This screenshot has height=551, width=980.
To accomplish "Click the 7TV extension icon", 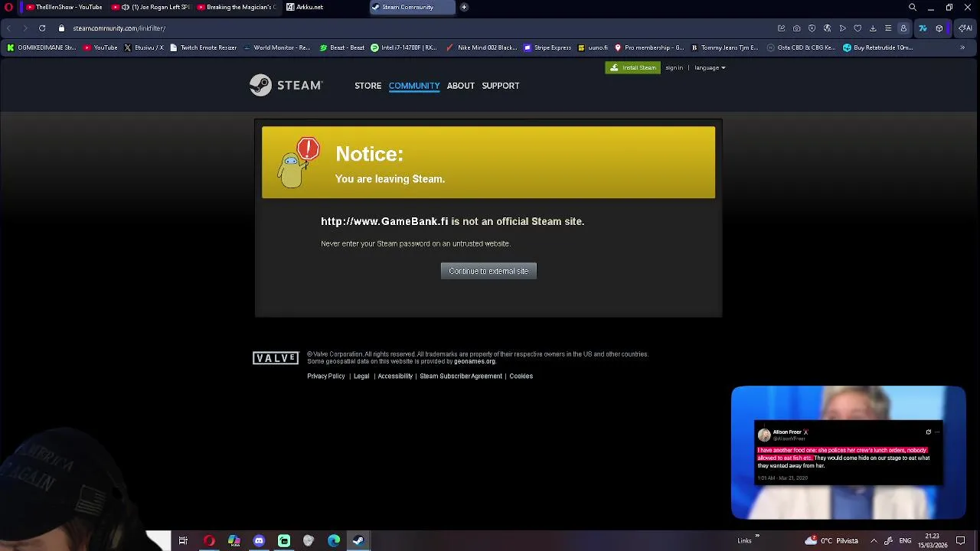I will pyautogui.click(x=923, y=28).
